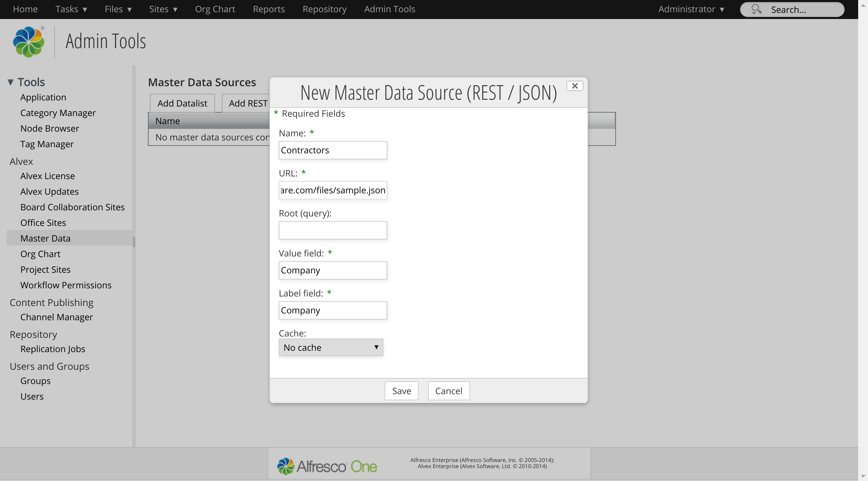Open Node Browser in sidebar
Screen dimensions: 868x481
(x=50, y=128)
